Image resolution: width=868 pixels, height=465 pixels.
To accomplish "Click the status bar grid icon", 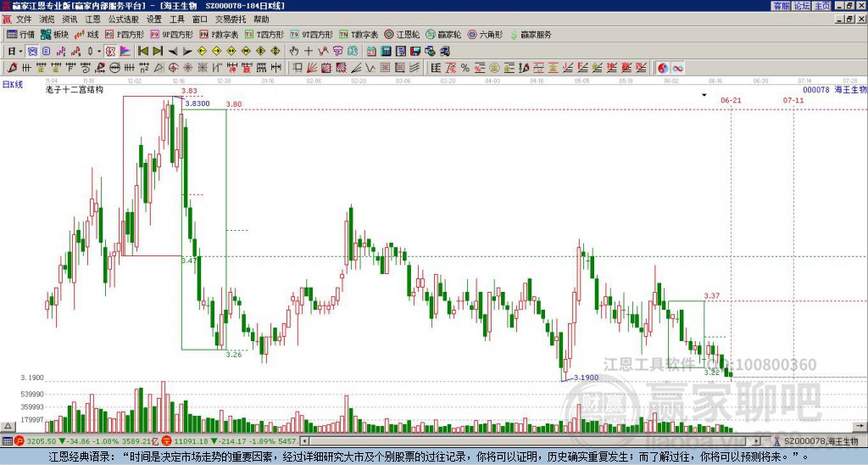I will pyautogui.click(x=7, y=441).
